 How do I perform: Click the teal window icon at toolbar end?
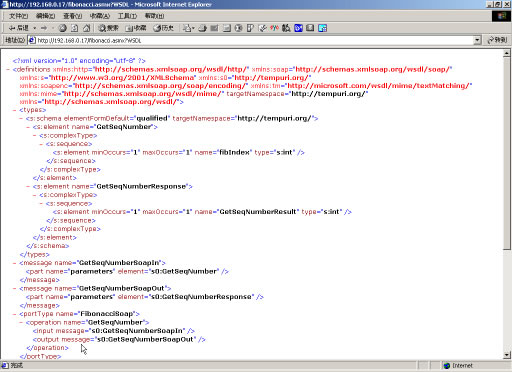point(322,28)
